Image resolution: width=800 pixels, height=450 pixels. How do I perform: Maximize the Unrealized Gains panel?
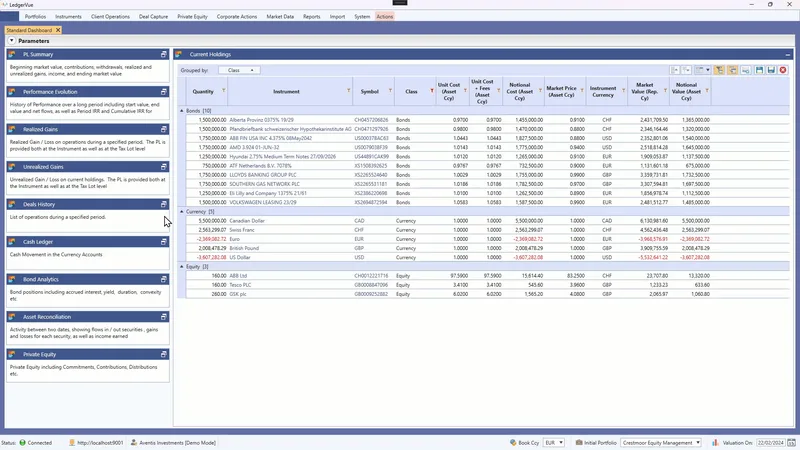(x=163, y=167)
